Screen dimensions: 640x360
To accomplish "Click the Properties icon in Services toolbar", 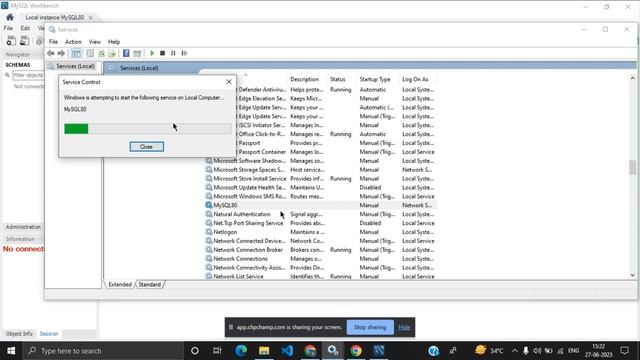I will tap(90, 53).
